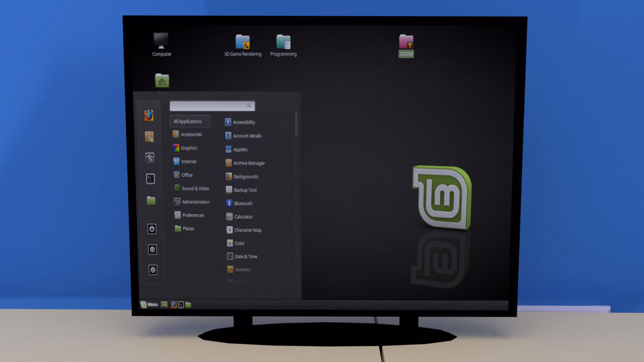Image resolution: width=644 pixels, height=362 pixels.
Task: Click the application menu search field
Action: tap(212, 106)
